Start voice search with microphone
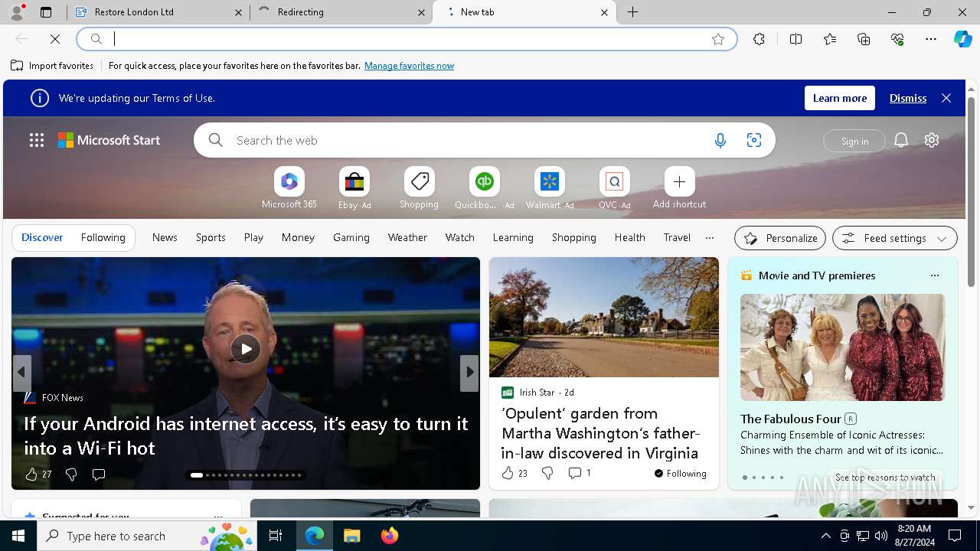 [720, 140]
